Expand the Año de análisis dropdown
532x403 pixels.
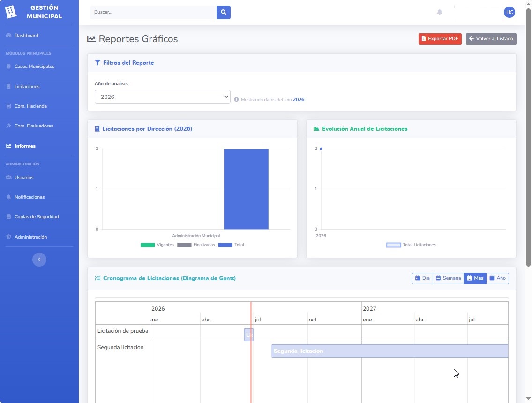tap(163, 97)
